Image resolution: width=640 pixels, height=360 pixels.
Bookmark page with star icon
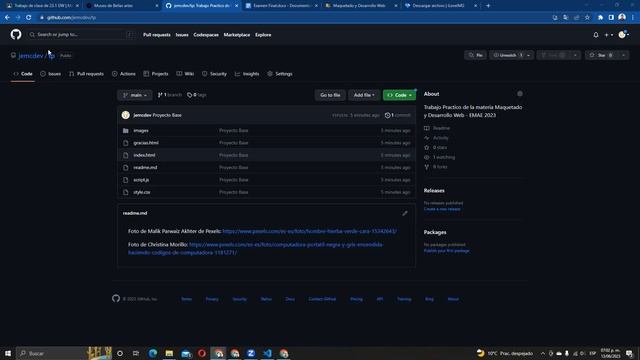coord(587,18)
